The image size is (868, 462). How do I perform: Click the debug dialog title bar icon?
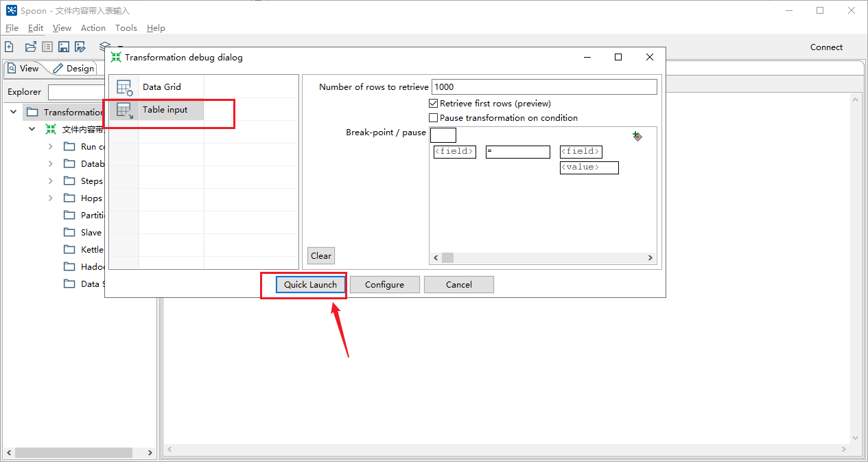pos(116,57)
